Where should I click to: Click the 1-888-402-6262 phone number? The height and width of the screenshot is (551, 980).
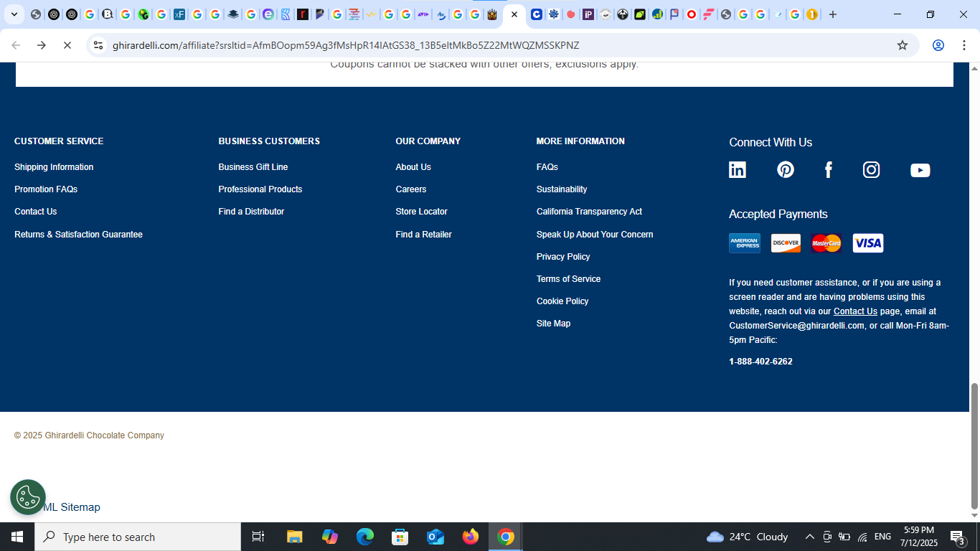coord(760,362)
